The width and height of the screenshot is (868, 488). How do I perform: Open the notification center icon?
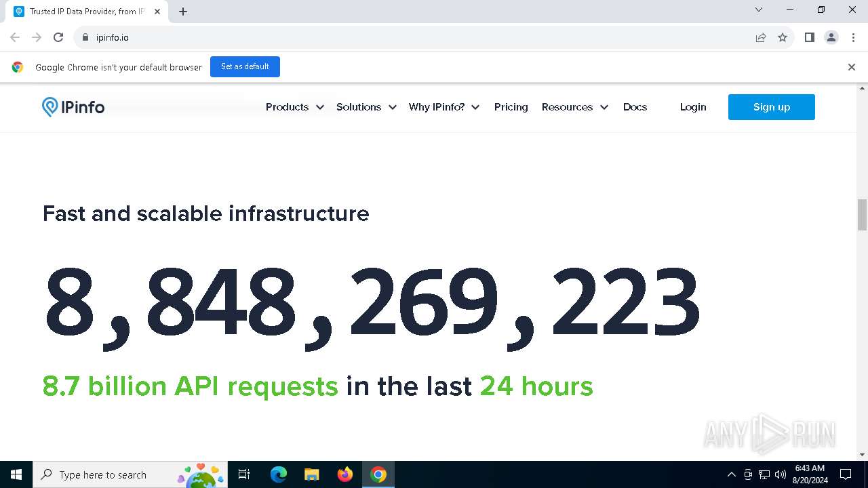click(x=846, y=474)
